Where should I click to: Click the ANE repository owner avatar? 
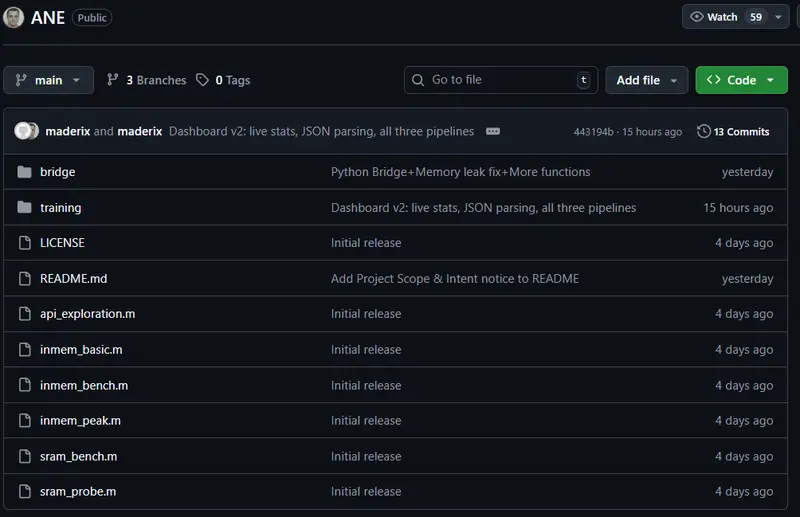[x=14, y=17]
